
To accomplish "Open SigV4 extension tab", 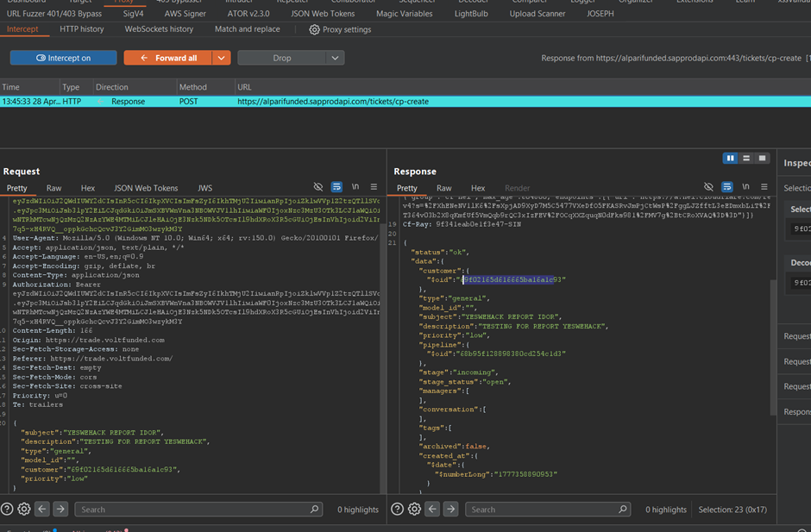I will [134, 14].
